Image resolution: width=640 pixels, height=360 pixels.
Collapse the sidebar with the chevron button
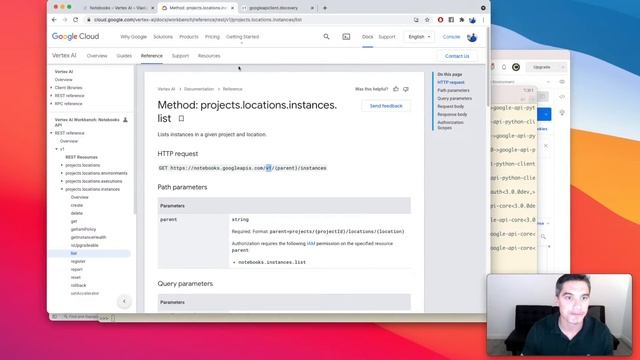pos(124,301)
